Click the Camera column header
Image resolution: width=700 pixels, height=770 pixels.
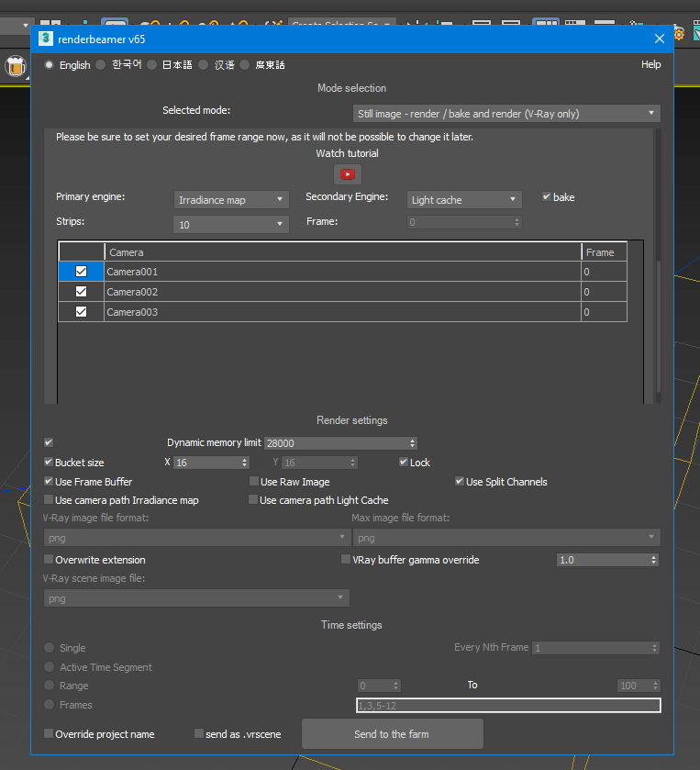342,252
